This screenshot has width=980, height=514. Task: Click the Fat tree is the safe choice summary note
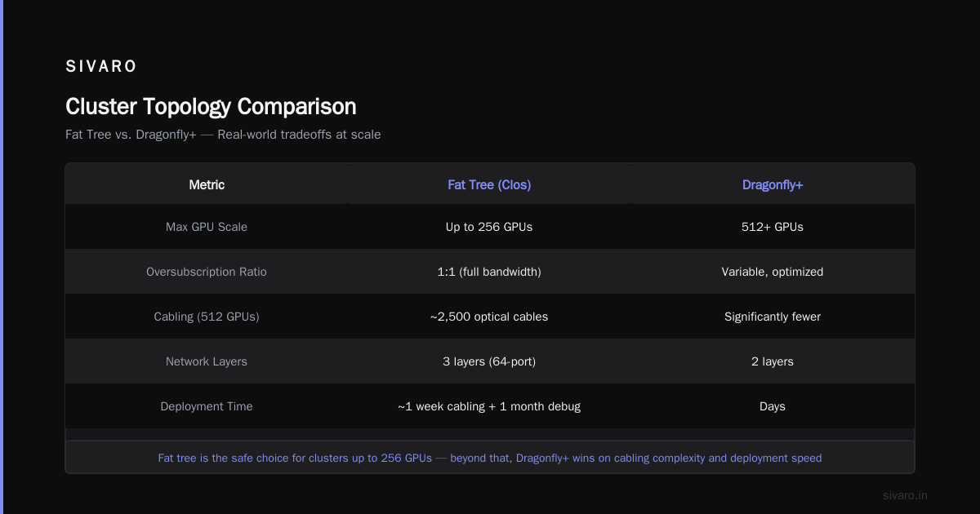pos(490,458)
